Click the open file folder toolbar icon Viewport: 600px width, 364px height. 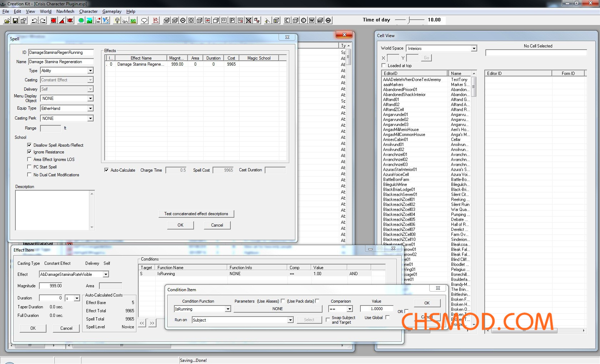[x=7, y=20]
